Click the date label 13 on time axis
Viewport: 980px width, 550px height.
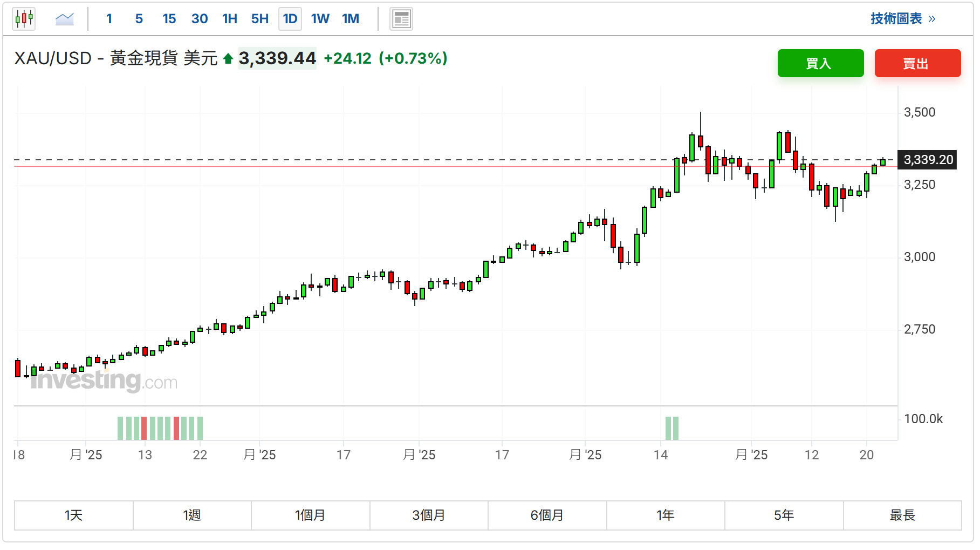coord(145,455)
